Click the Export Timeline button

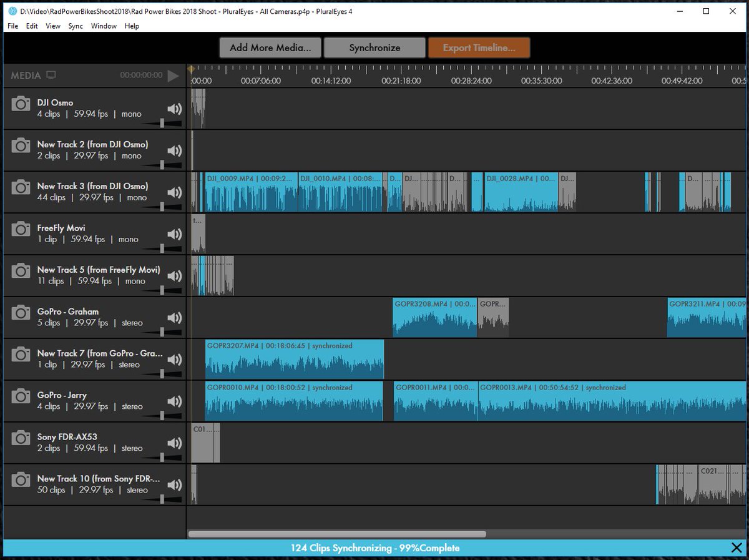coord(479,47)
